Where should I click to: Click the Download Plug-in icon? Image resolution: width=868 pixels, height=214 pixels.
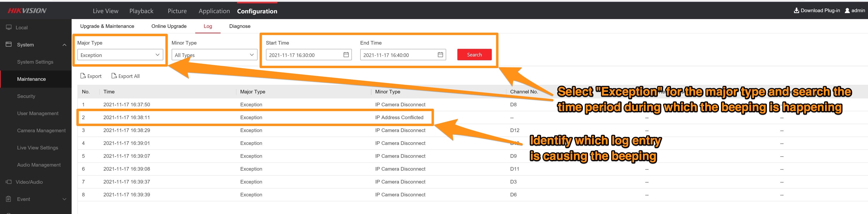pos(796,10)
